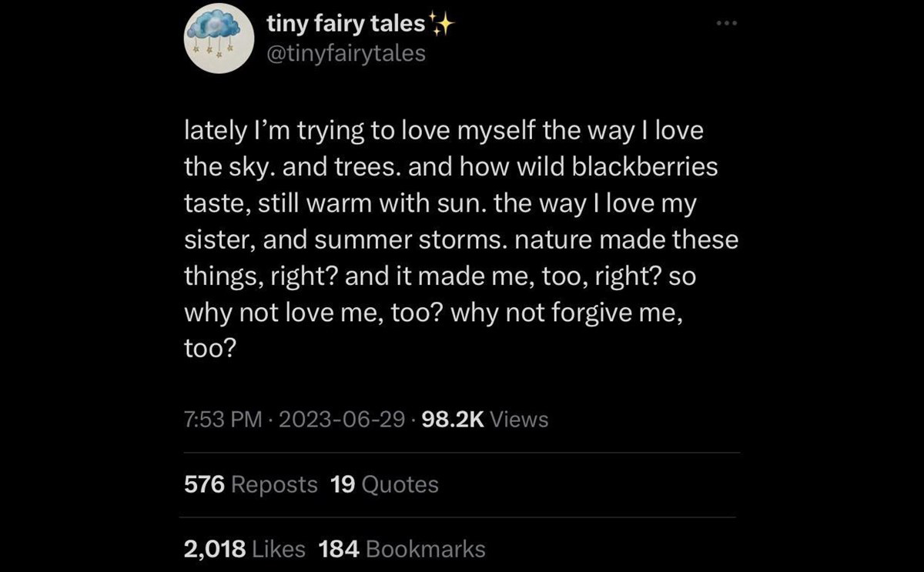Click the Bookmarks label text
924x572 pixels.
[426, 549]
